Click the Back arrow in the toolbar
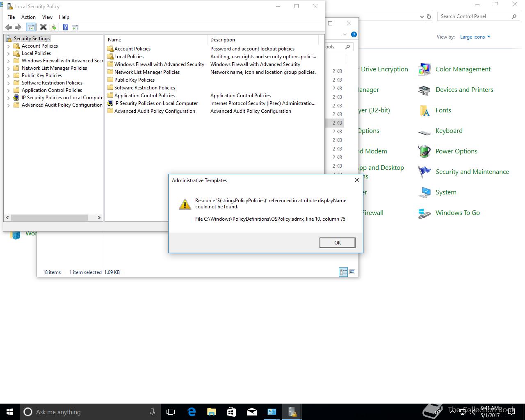Viewport: 525px width, 420px height. pyautogui.click(x=9, y=27)
